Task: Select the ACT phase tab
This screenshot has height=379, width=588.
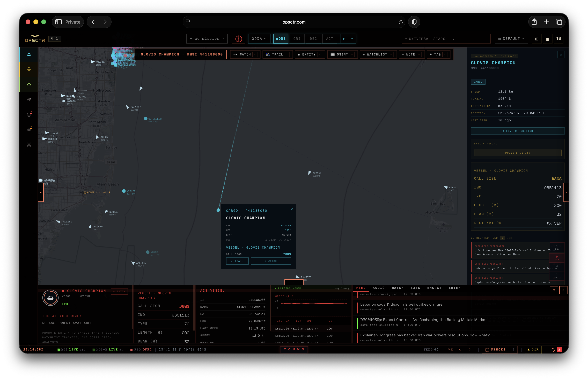Action: 329,39
